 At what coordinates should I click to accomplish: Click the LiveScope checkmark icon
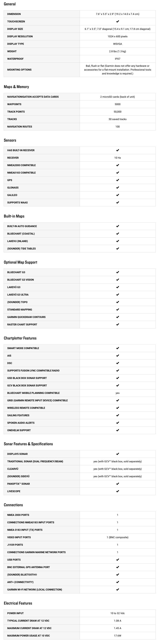[117, 491]
